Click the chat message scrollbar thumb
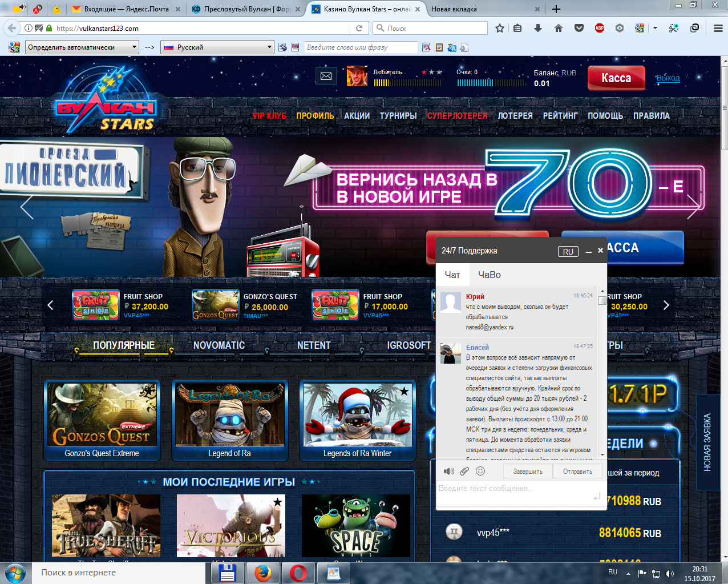The image size is (728, 584). pyautogui.click(x=602, y=301)
